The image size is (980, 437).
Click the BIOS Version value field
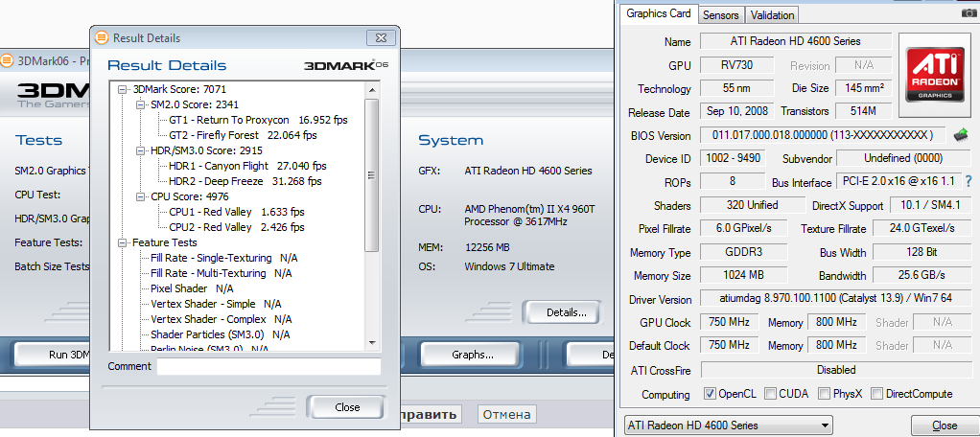click(x=823, y=135)
